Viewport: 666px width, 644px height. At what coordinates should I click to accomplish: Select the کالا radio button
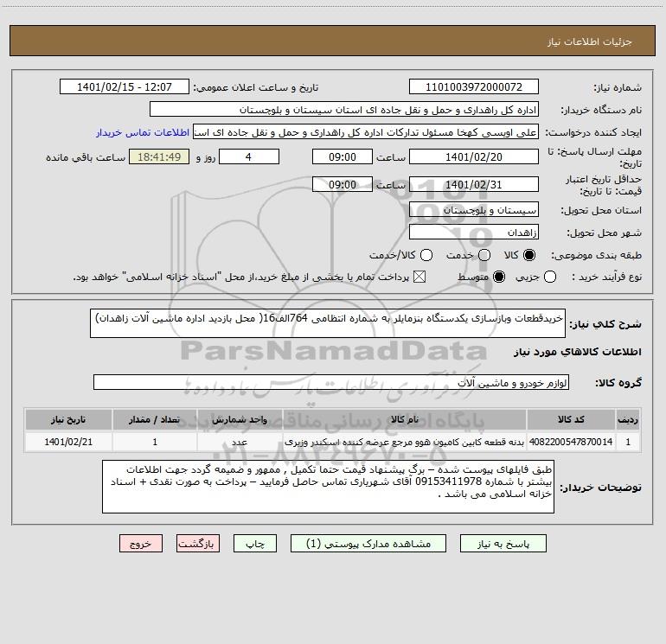529,255
